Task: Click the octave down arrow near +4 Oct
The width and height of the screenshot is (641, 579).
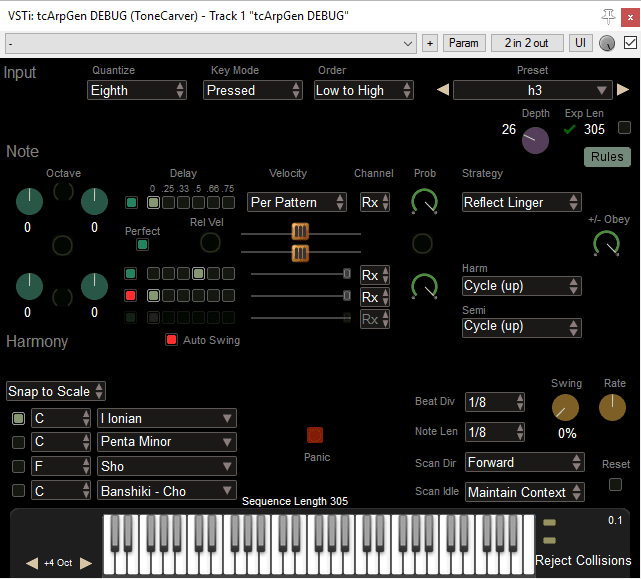Action: coord(32,563)
